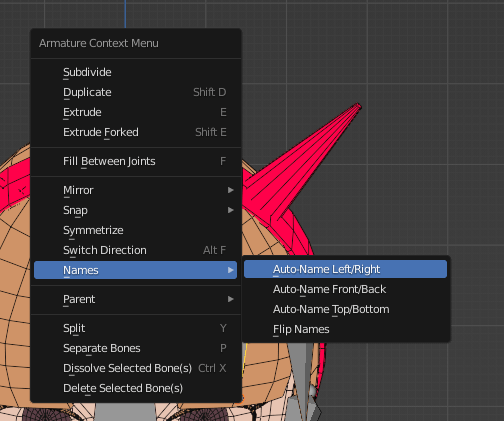Click Switch Direction in the menu
This screenshot has height=421, width=504.
(x=135, y=250)
